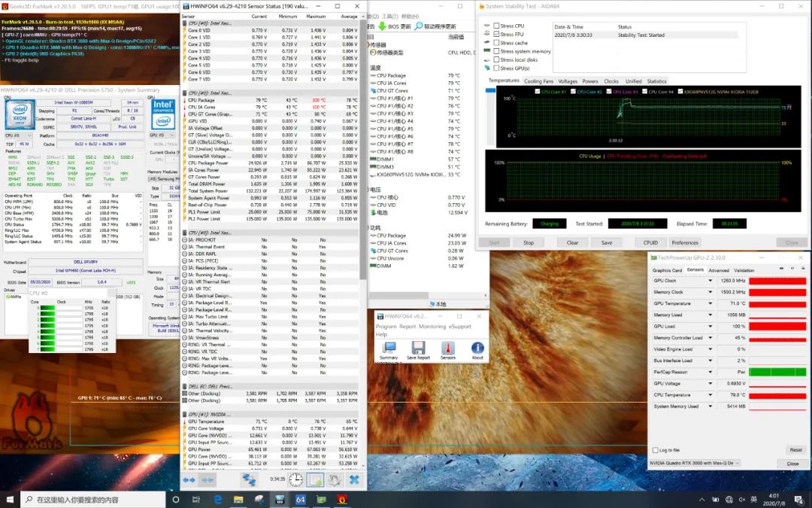Image resolution: width=812 pixels, height=508 pixels.
Task: Uncheck the Stress FPU checkbox
Action: click(496, 35)
